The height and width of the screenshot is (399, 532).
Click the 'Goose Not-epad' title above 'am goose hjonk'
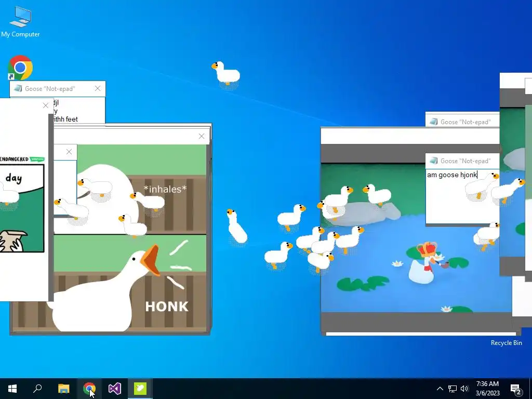465,161
